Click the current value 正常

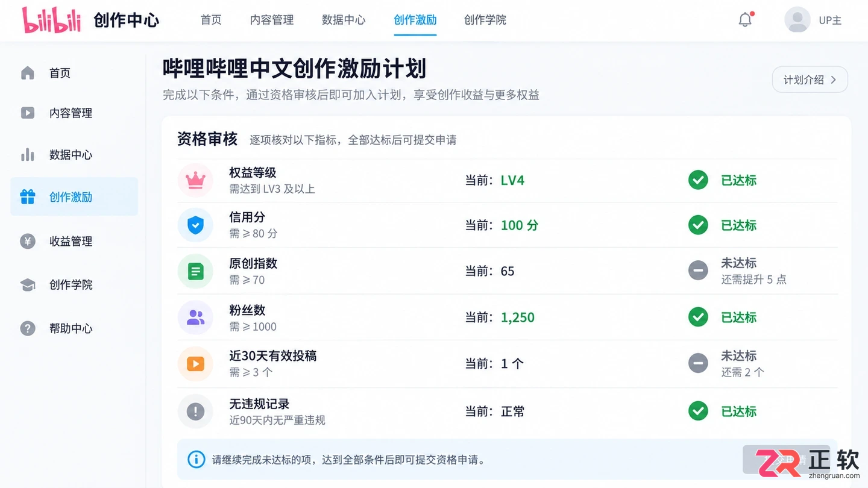(513, 411)
